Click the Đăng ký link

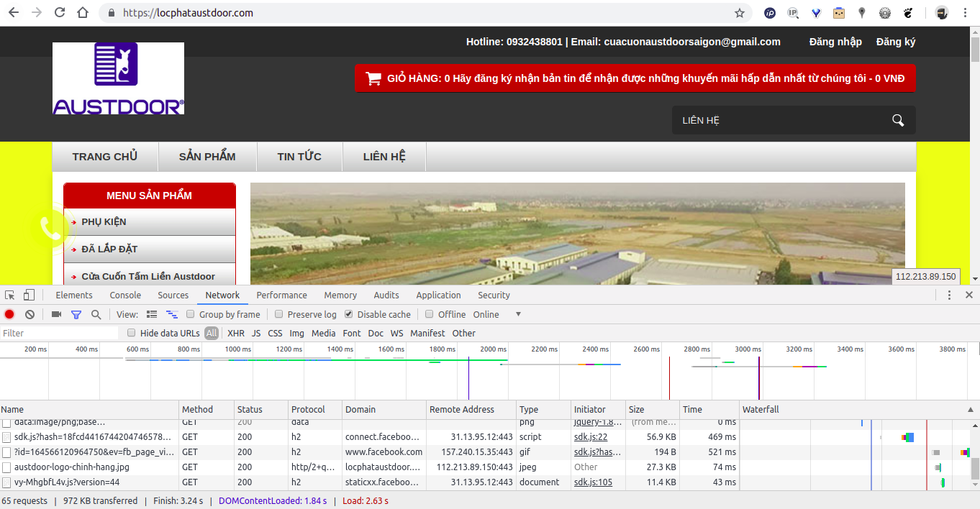[x=896, y=42]
